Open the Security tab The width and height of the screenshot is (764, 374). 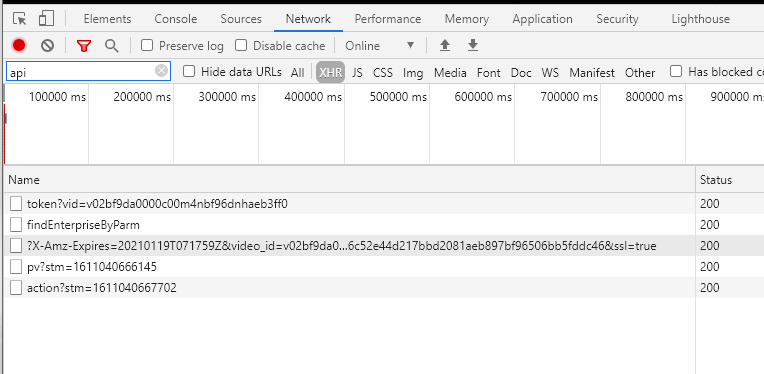617,19
